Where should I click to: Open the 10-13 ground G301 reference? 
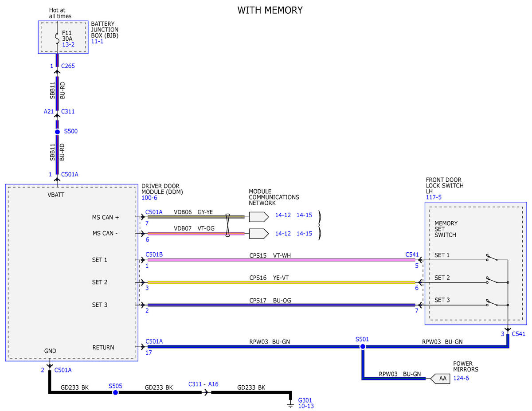tap(306, 406)
